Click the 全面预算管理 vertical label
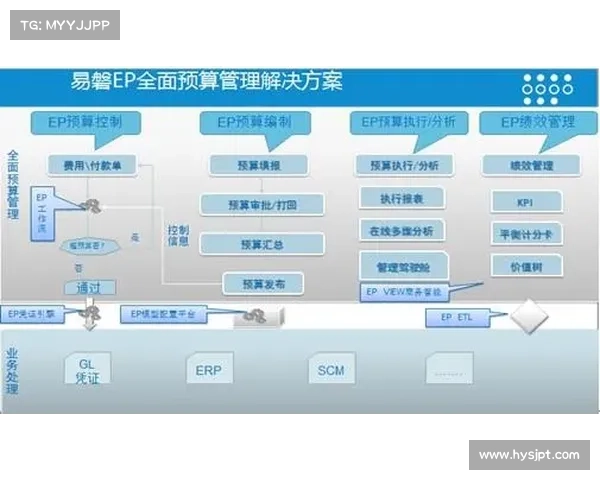Image resolution: width=600 pixels, height=480 pixels. [13, 185]
